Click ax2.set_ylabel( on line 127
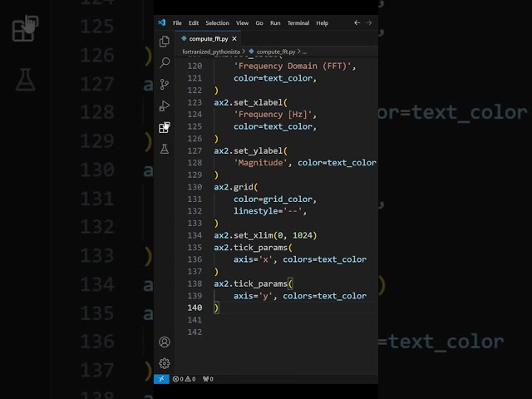This screenshot has width=532, height=399. click(250, 151)
